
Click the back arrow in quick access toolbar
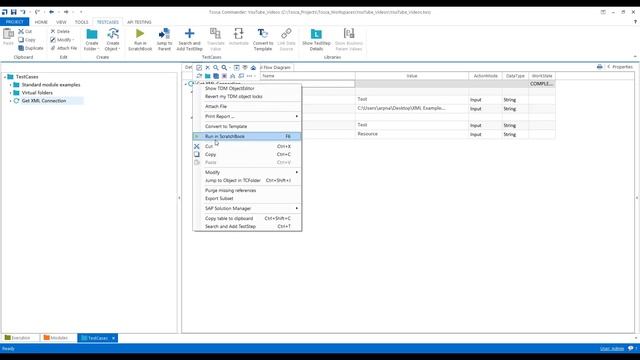(x=51, y=12)
